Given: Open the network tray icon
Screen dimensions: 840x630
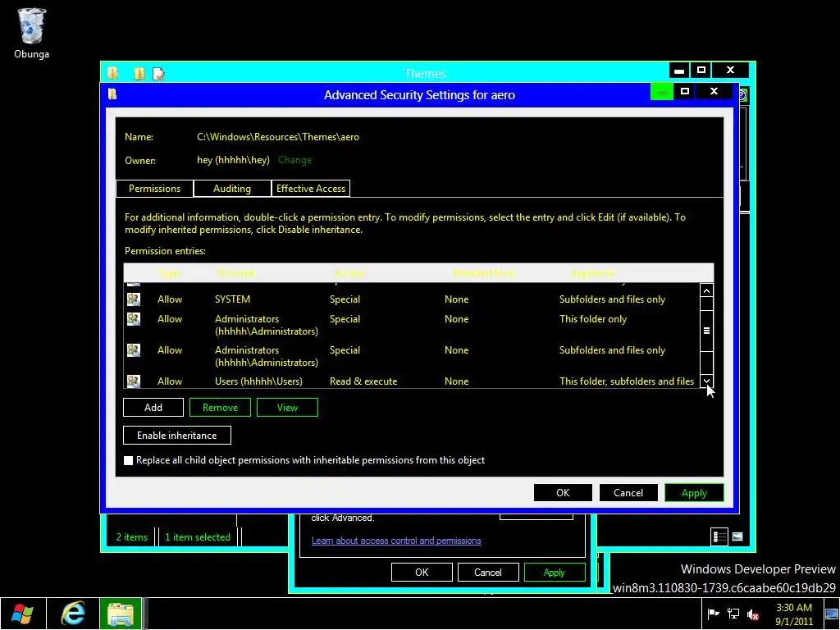Looking at the screenshot, I should coord(733,614).
